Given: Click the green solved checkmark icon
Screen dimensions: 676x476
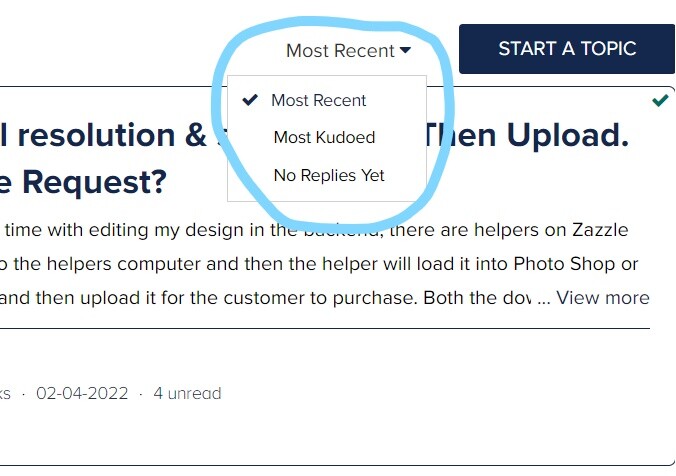Looking at the screenshot, I should 660,100.
